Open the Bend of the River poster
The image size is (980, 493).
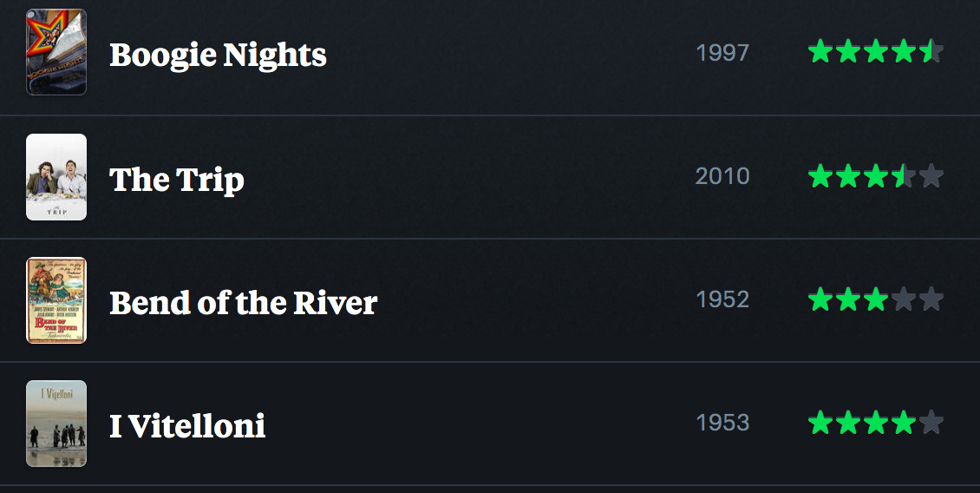click(x=56, y=300)
